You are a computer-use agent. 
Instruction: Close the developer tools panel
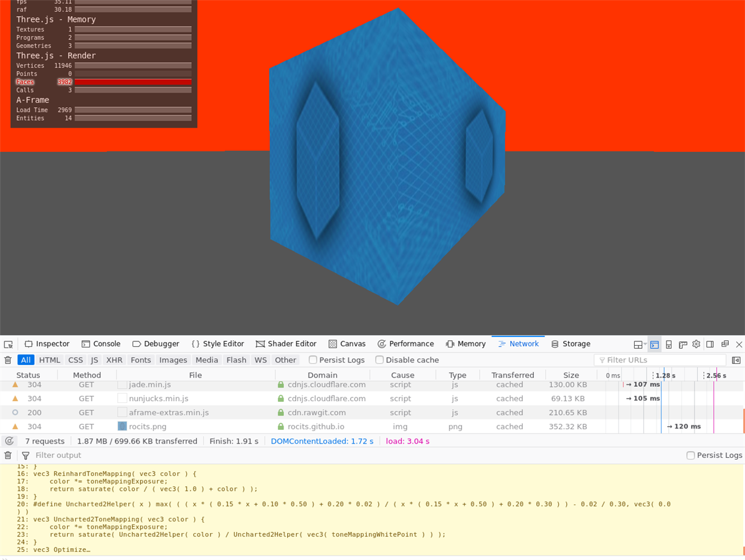739,344
